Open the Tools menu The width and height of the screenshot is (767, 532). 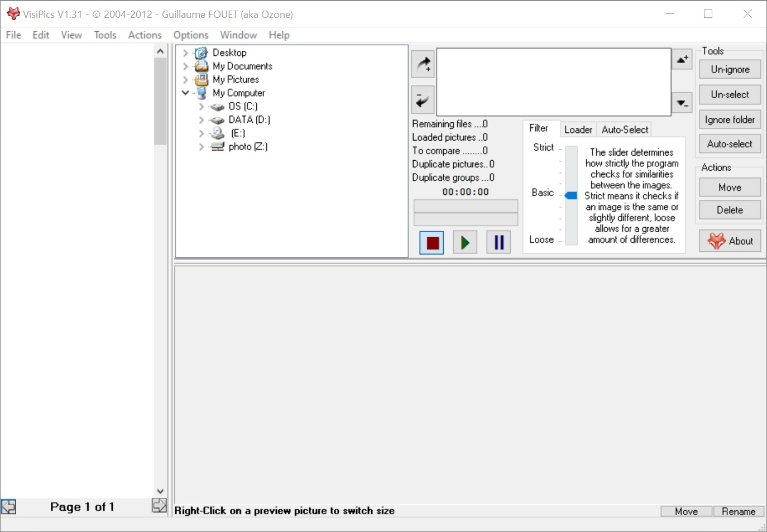(x=105, y=35)
